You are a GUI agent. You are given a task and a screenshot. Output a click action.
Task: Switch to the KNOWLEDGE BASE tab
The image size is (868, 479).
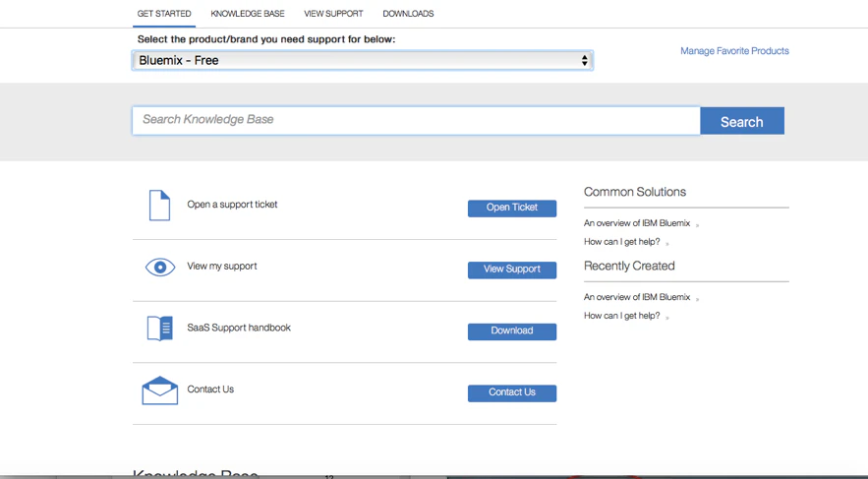pos(248,14)
